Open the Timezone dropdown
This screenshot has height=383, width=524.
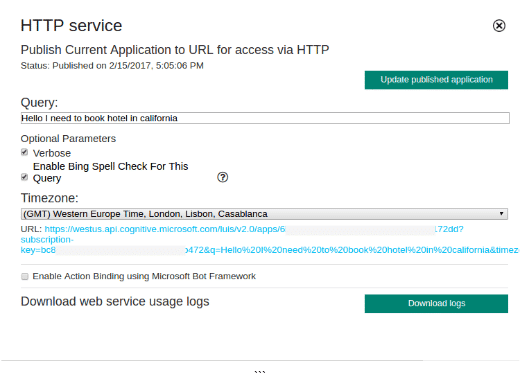264,214
